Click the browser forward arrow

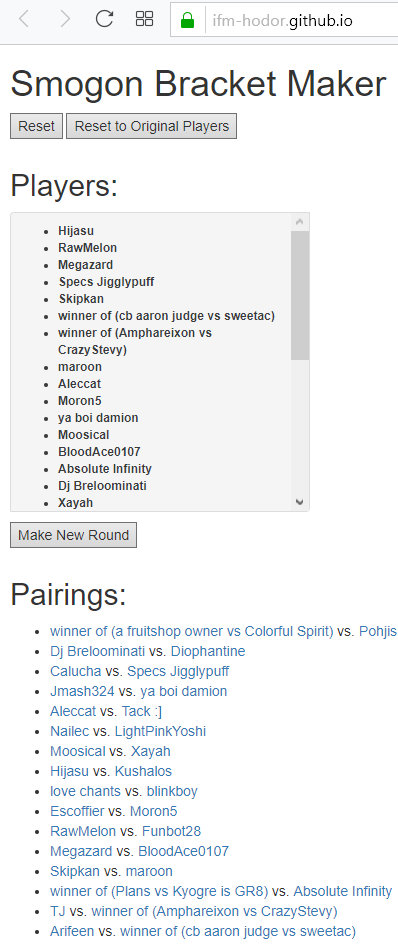[64, 19]
